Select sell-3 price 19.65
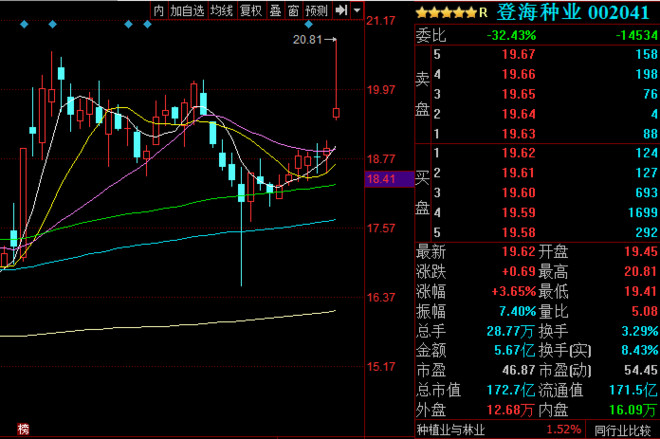This screenshot has width=660, height=439. pos(519,94)
